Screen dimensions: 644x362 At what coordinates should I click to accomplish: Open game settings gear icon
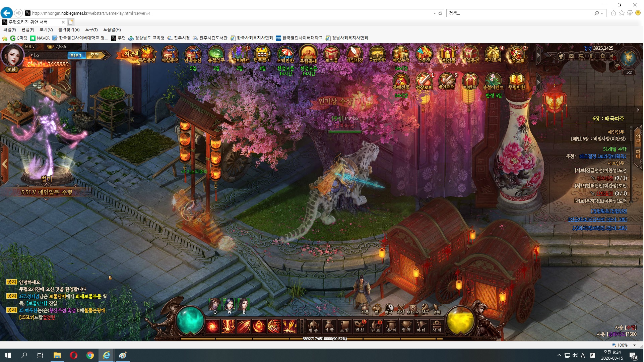pos(603,56)
